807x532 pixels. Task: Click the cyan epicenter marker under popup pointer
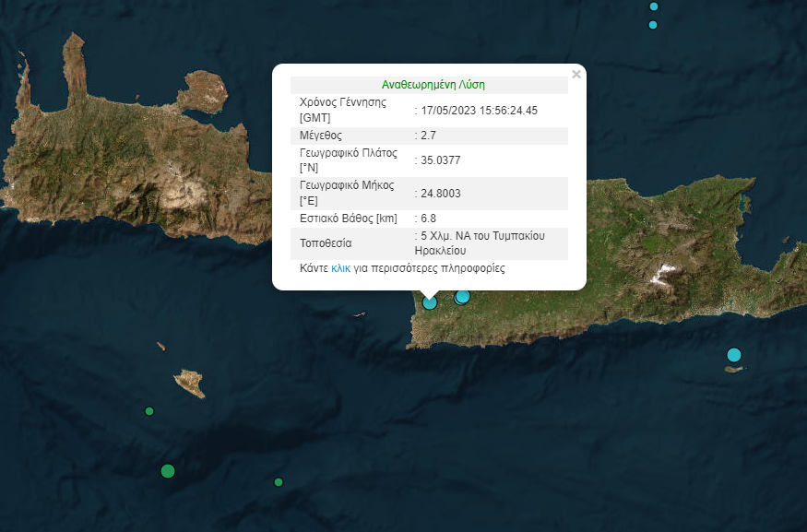430,301
